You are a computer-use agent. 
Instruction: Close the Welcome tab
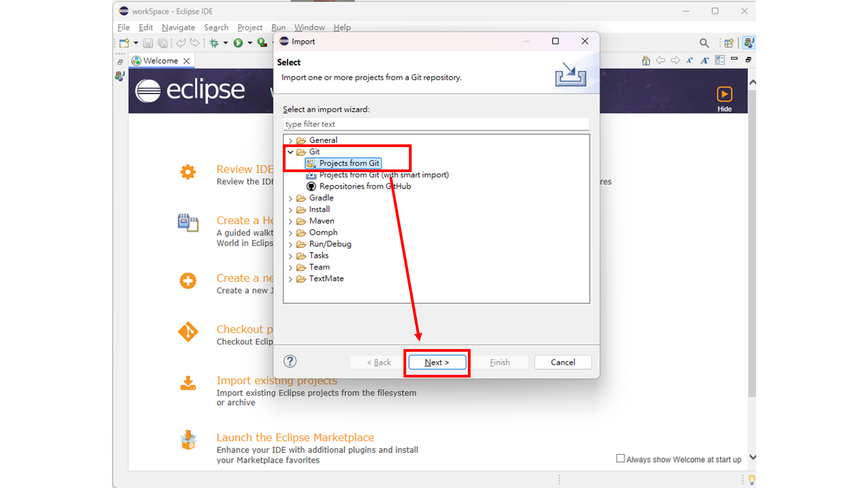[186, 61]
